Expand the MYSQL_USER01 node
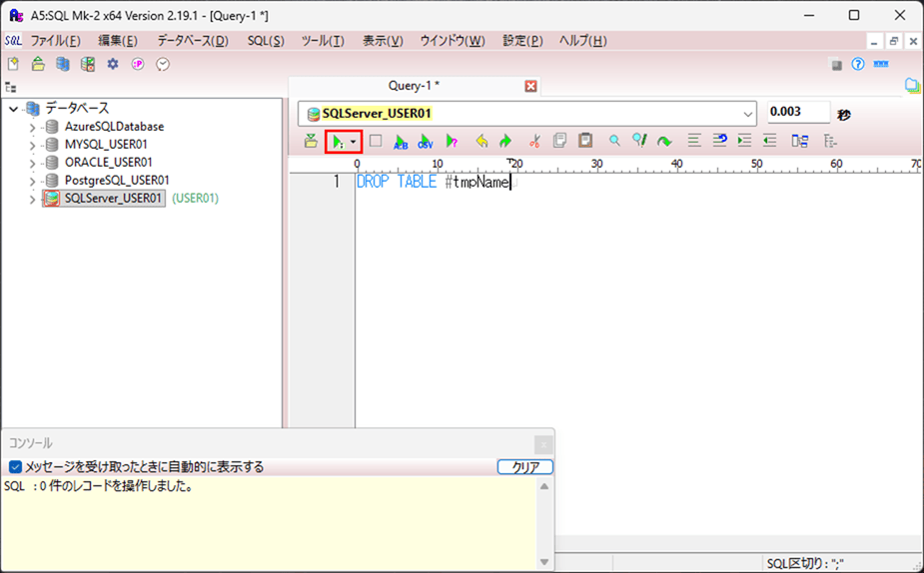The width and height of the screenshot is (924, 573). point(32,145)
